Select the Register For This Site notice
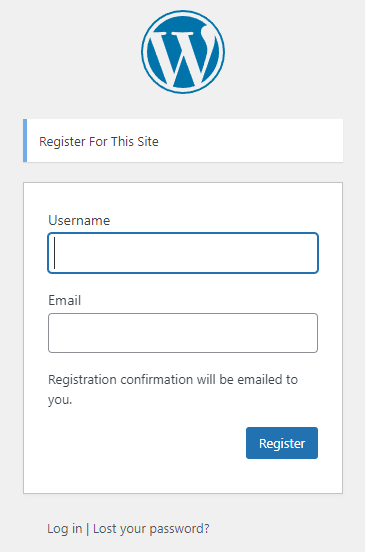This screenshot has height=552, width=365. tap(183, 141)
